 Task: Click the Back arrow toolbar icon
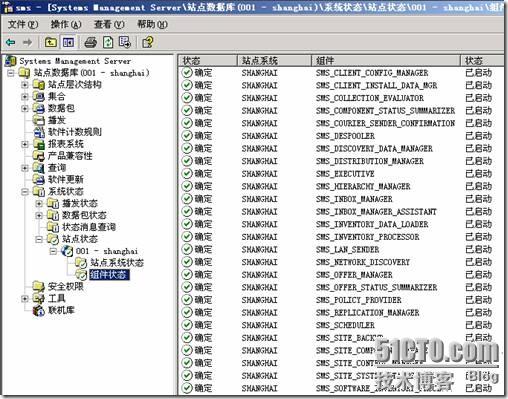(x=11, y=42)
